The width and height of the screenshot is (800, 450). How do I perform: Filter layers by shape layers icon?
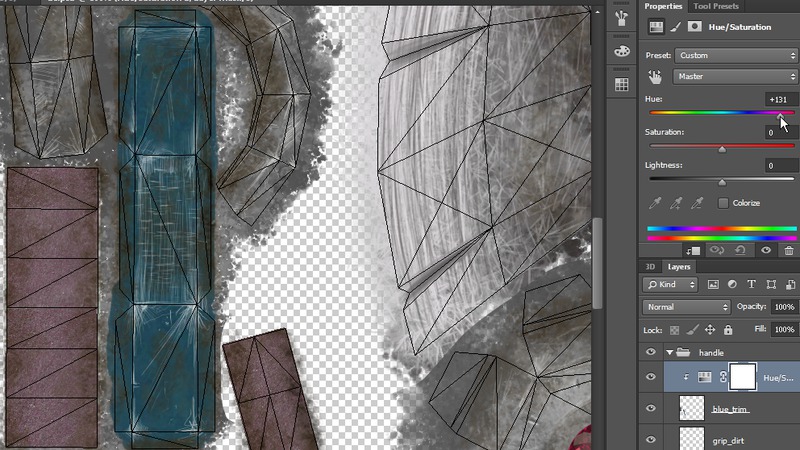[x=771, y=285]
